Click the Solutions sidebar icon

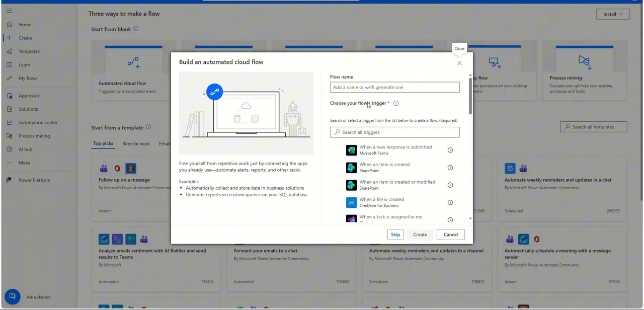(x=9, y=109)
